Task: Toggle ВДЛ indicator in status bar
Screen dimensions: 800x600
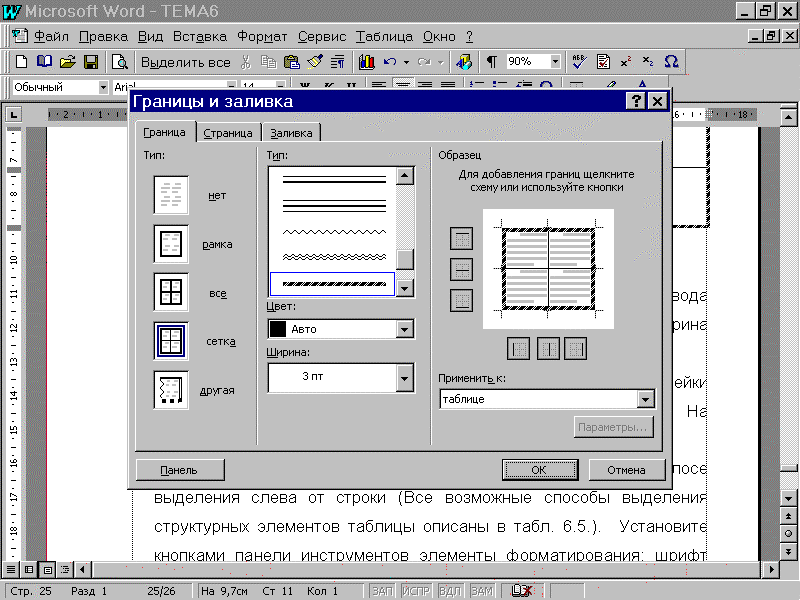Action: (x=449, y=591)
